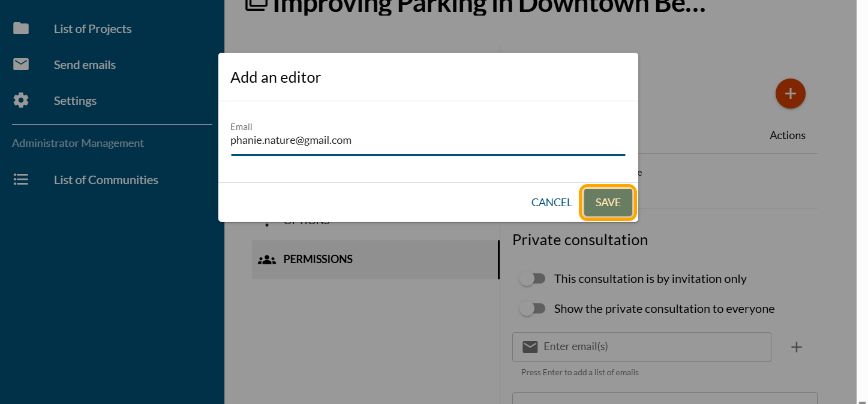Go to the Send emails menu item

point(85,65)
